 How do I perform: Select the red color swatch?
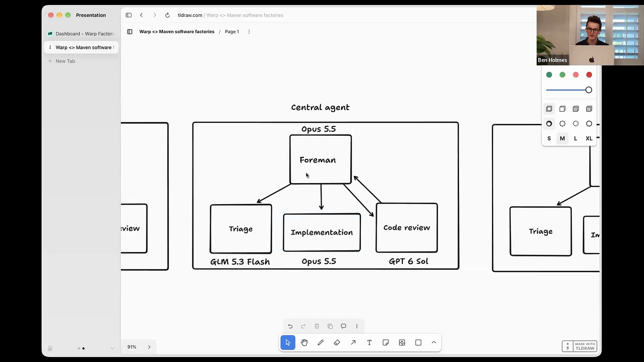tap(589, 75)
